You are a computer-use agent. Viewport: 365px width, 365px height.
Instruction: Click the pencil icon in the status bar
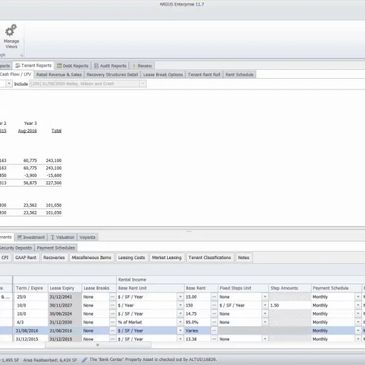85,360
